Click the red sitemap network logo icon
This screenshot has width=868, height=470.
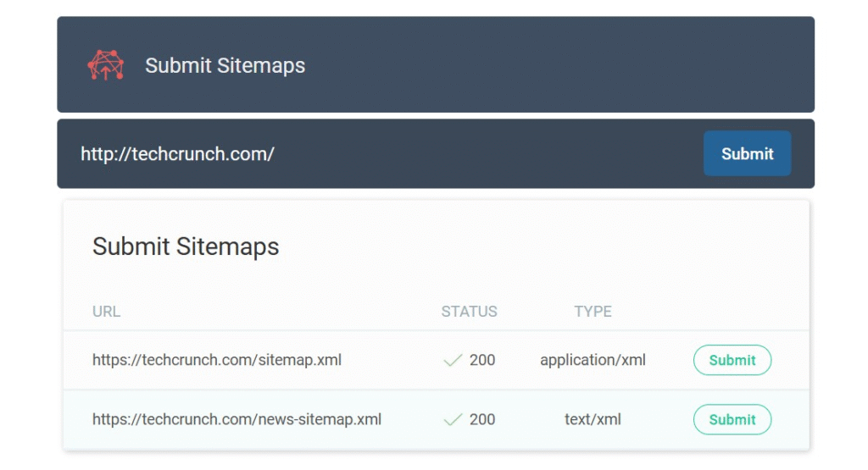click(106, 65)
